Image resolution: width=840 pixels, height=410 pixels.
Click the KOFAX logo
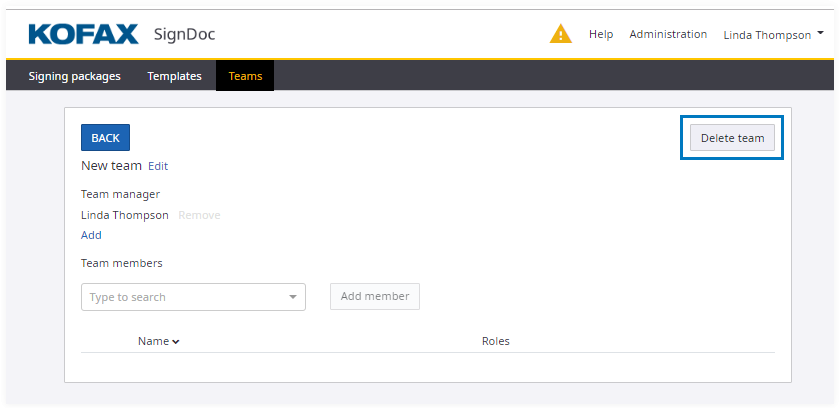click(83, 35)
